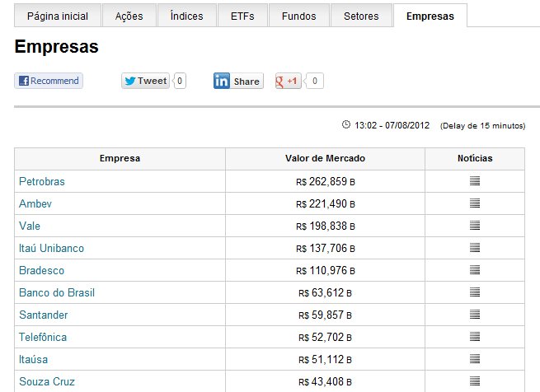Open news icon for Petrobras
The image size is (540, 392).
pyautogui.click(x=475, y=180)
